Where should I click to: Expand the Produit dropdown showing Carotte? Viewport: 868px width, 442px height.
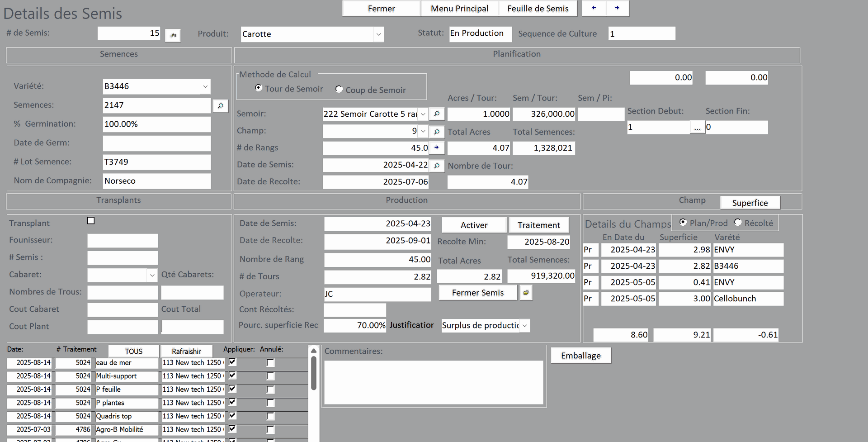click(378, 34)
